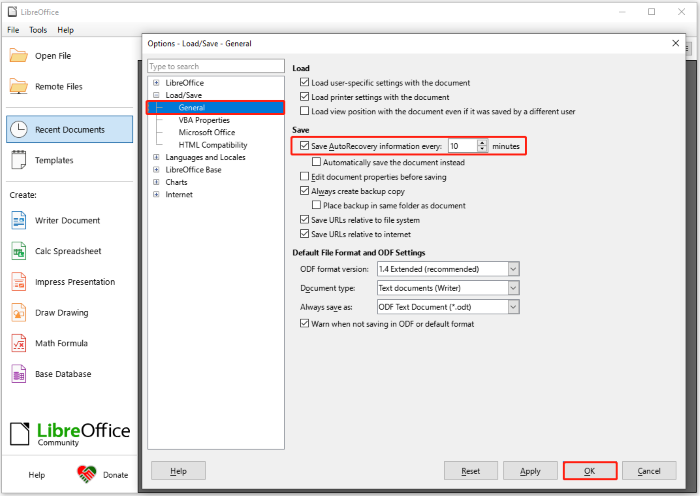Click the OK button
Screen dimensions: 700x496
[x=590, y=471]
